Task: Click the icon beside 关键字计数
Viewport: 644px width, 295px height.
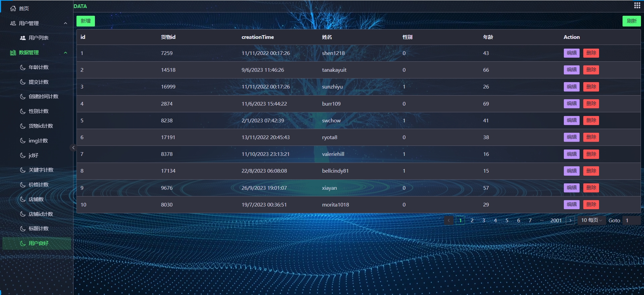Action: [x=23, y=170]
